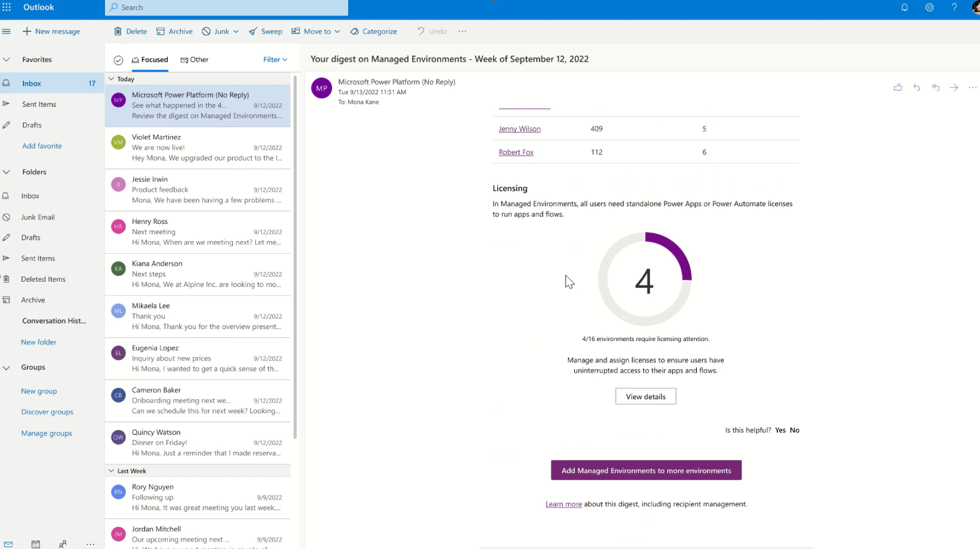Sweep messages from this sender

click(265, 31)
